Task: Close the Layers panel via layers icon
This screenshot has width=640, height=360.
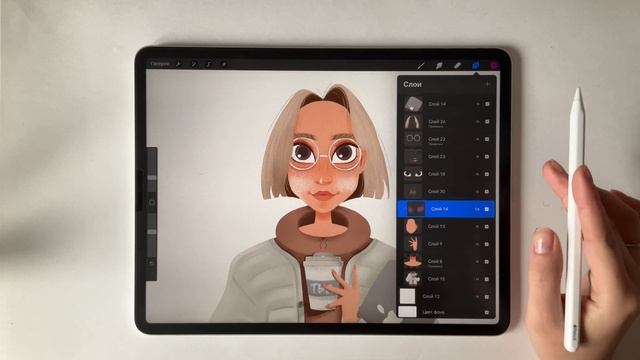Action: (476, 65)
